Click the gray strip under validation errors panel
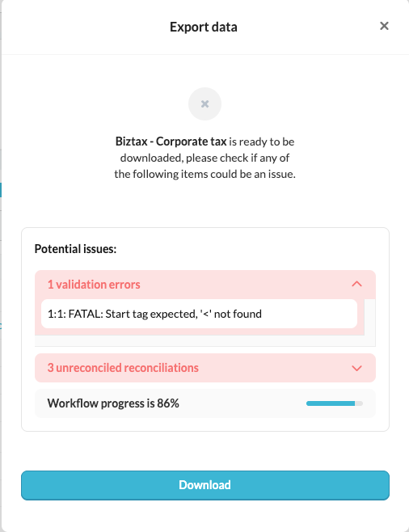409x532 pixels. click(x=205, y=341)
